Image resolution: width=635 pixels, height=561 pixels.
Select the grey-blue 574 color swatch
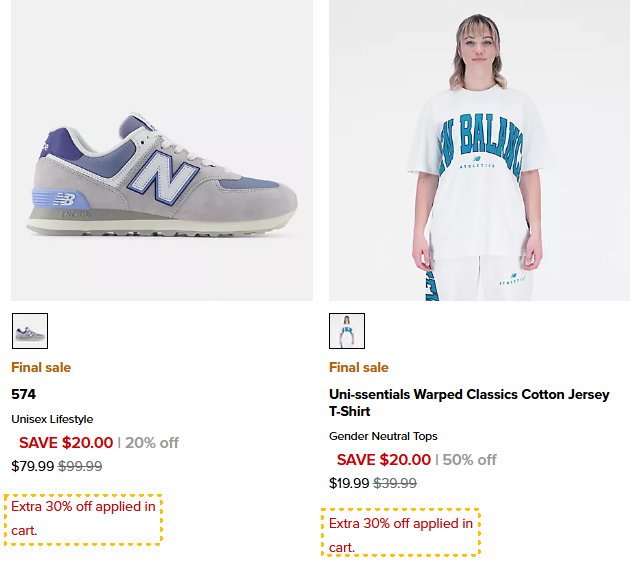30,331
